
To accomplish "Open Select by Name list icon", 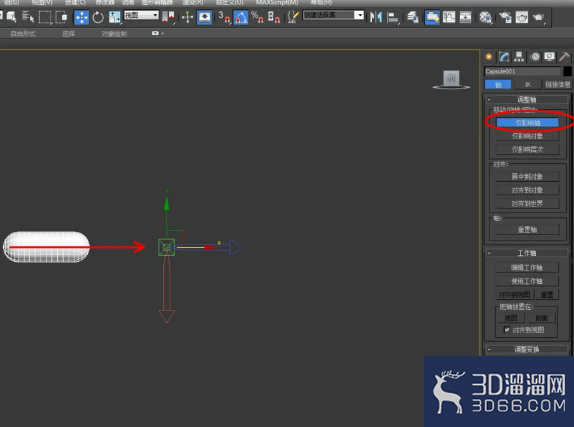I will [x=27, y=17].
